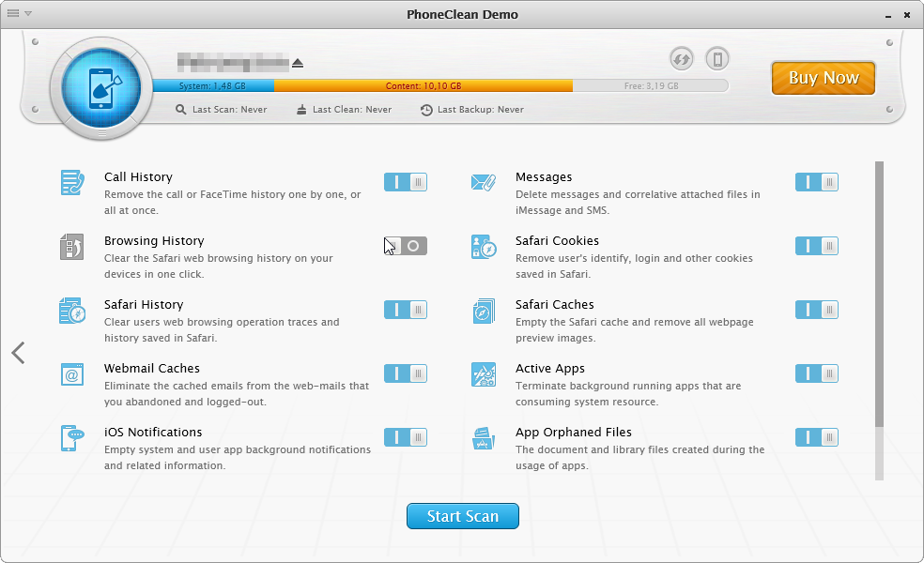Screen dimensions: 924x563
Task: Click the iOS Notifications title
Action: coord(153,432)
